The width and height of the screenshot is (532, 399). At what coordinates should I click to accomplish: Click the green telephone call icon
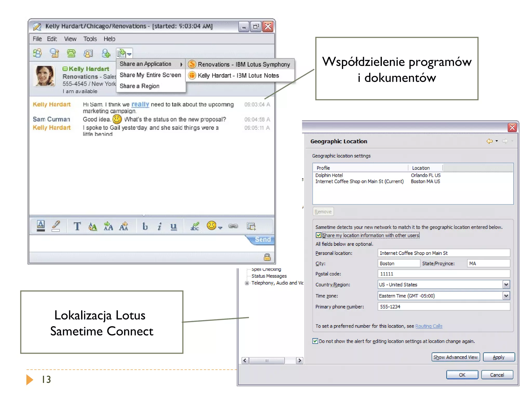(x=71, y=53)
